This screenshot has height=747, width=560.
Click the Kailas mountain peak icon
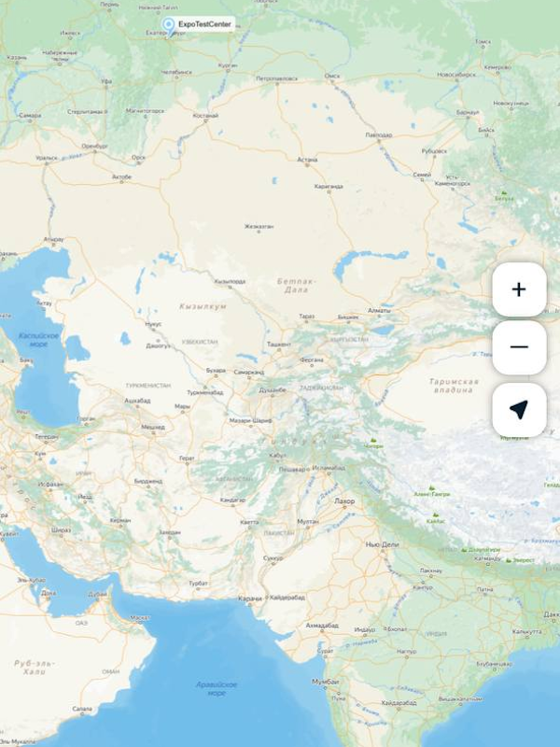click(x=435, y=515)
